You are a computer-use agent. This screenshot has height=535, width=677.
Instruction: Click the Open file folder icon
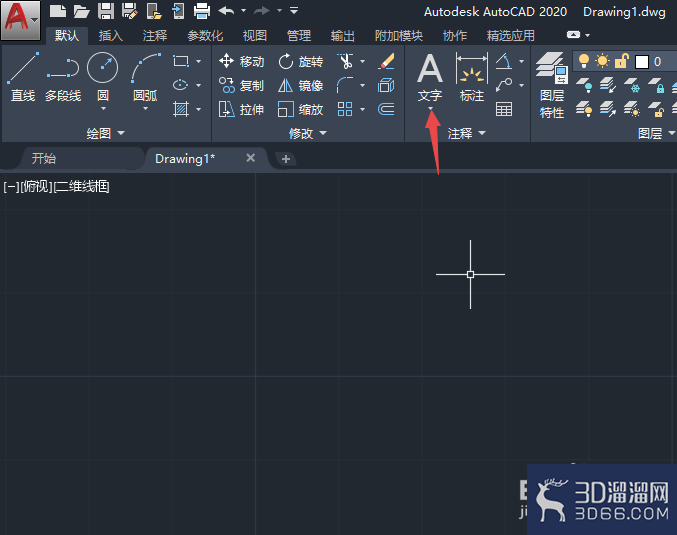(x=81, y=11)
